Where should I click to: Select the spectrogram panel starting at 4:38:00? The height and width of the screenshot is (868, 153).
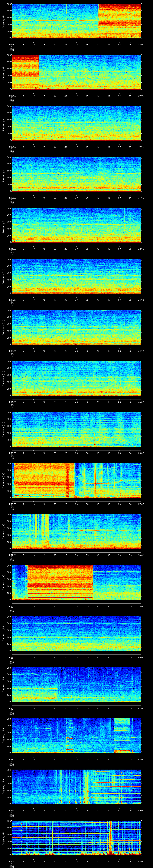[76, 582]
